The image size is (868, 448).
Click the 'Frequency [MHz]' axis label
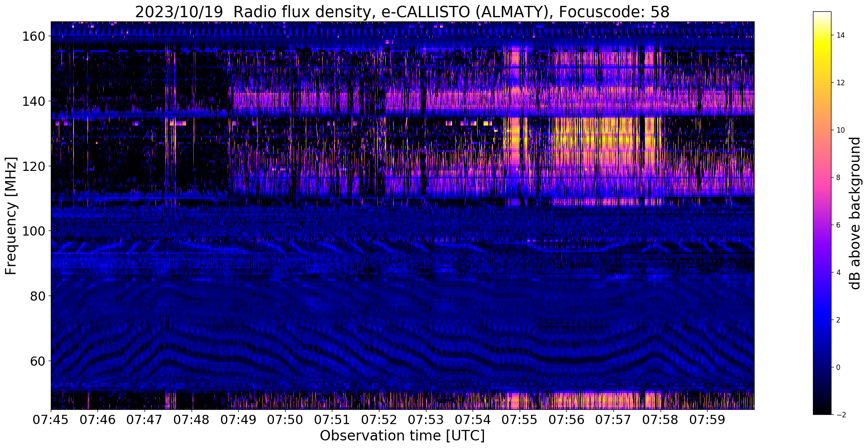[x=11, y=216]
